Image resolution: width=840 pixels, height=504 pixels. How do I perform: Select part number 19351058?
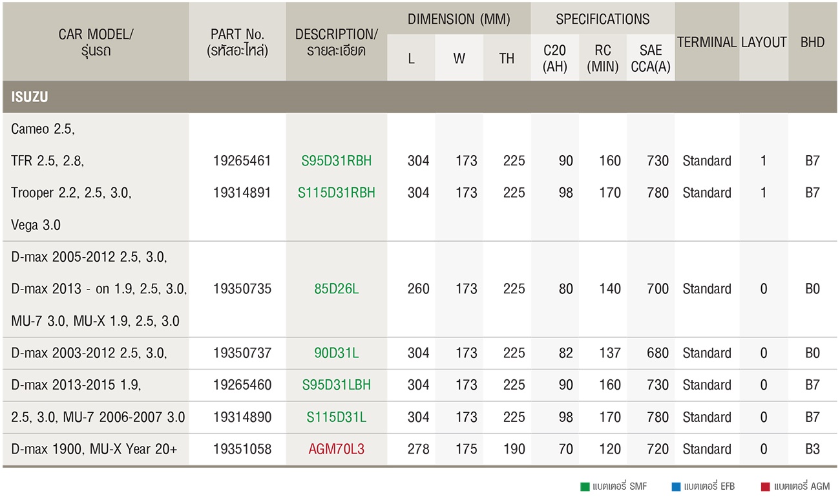(x=242, y=449)
